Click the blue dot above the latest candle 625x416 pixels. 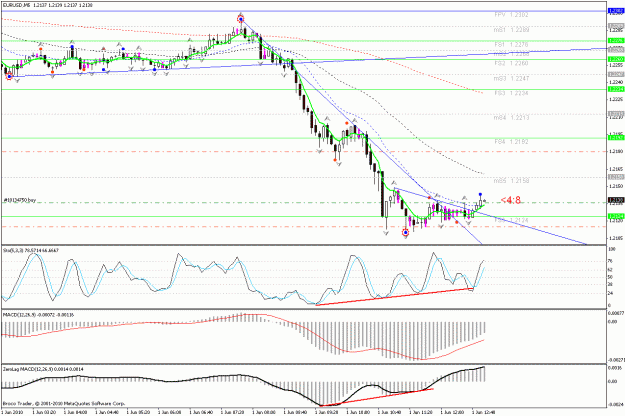(480, 194)
